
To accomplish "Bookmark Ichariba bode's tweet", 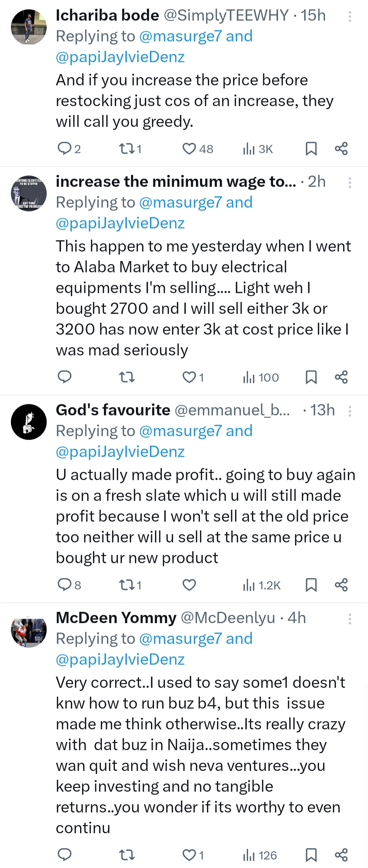I will pyautogui.click(x=311, y=149).
